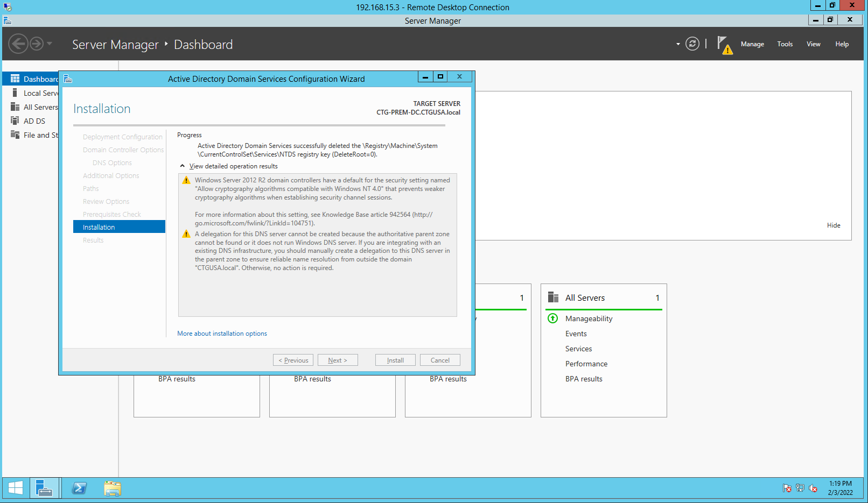Click the All Servers sidebar icon
Screen dimensions: 868x503
[15, 107]
